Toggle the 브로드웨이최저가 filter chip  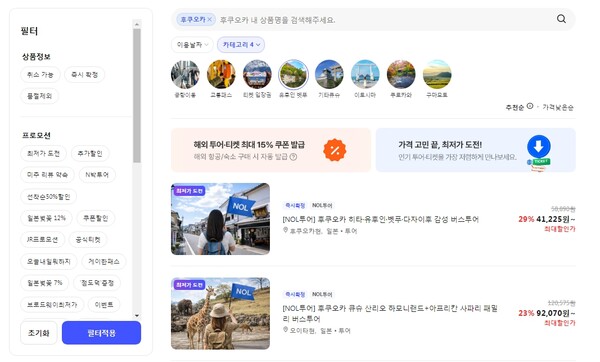(52, 305)
